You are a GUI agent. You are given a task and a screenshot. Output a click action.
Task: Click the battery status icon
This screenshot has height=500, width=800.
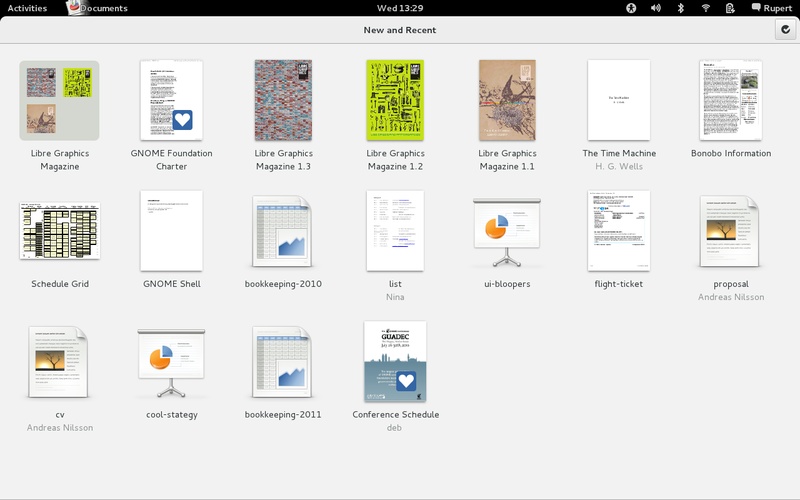coord(731,8)
